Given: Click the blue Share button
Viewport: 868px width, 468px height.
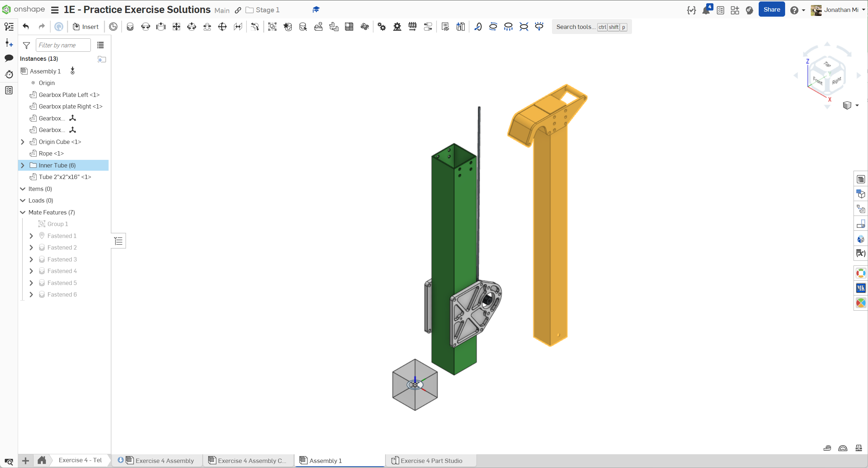Looking at the screenshot, I should (x=771, y=10).
